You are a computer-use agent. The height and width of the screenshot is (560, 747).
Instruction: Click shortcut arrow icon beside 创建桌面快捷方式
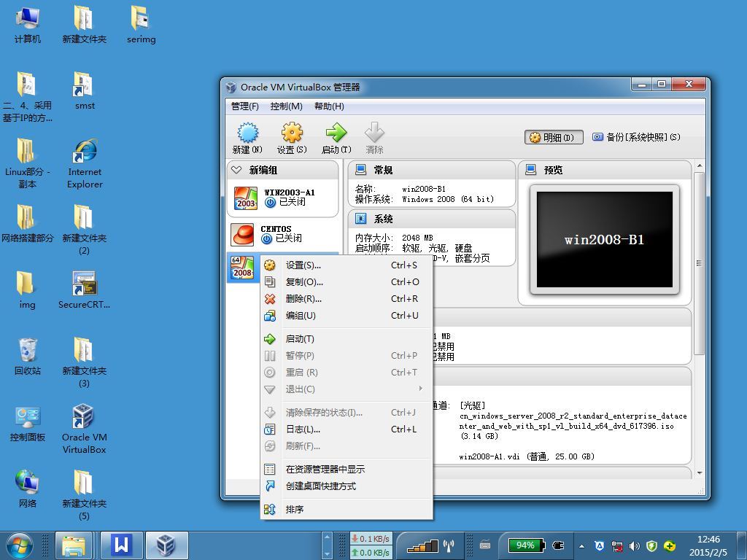tap(270, 486)
